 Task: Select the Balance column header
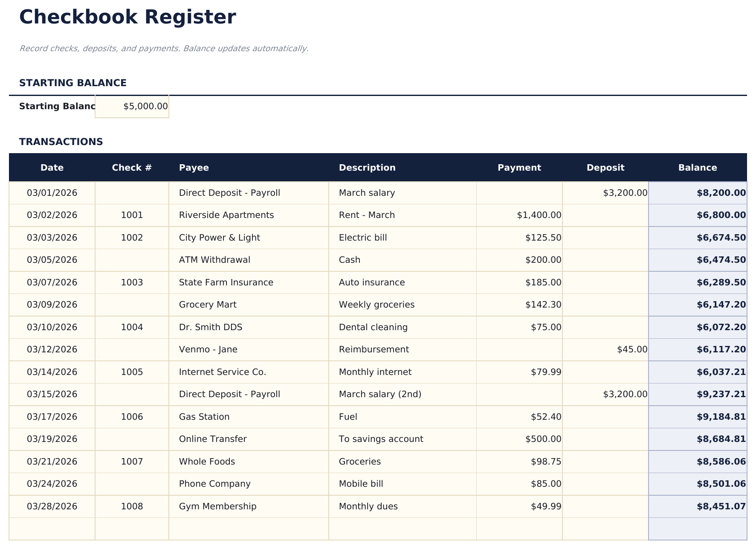point(697,167)
